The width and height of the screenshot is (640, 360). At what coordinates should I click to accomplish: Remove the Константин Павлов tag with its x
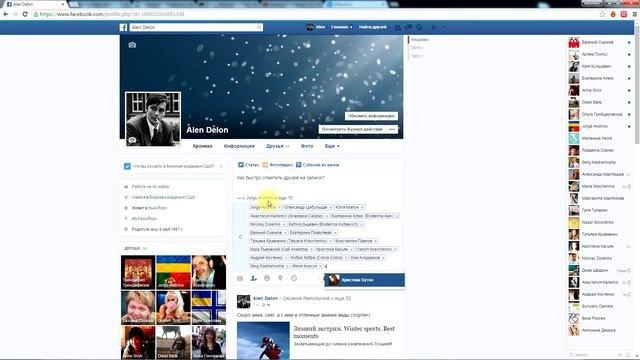coord(375,241)
